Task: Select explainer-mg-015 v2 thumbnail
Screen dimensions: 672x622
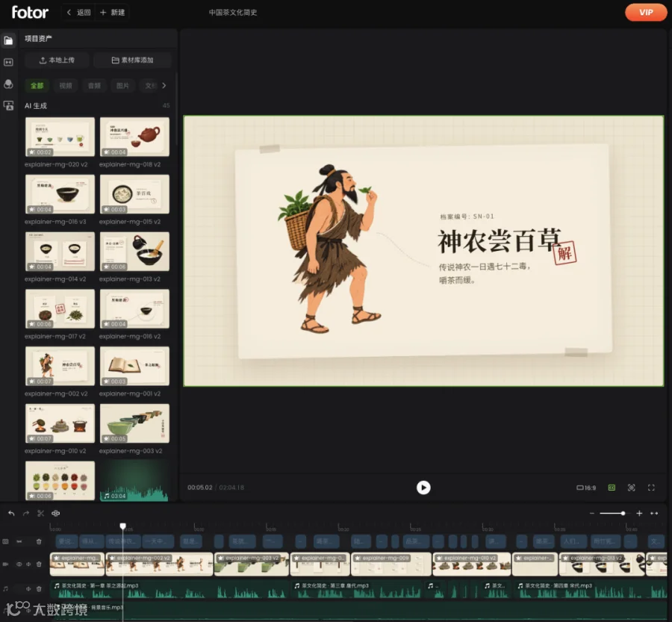Action: tap(134, 193)
